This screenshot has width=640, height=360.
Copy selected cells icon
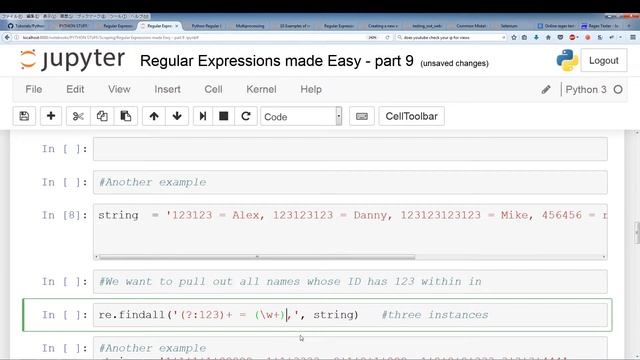point(102,116)
